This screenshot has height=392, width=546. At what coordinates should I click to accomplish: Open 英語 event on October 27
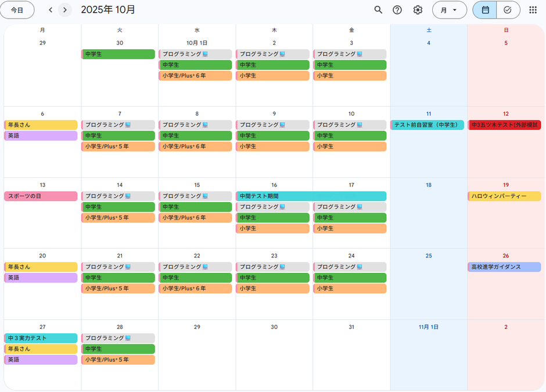(41, 359)
